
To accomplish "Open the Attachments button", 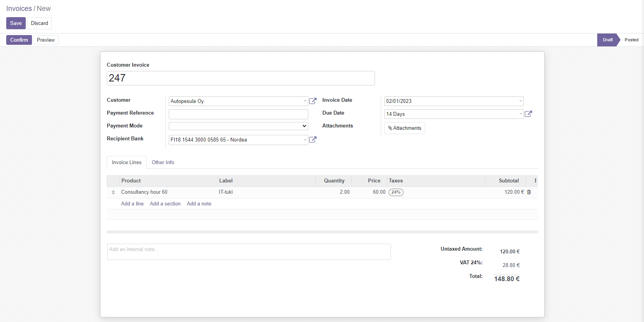I will [405, 128].
